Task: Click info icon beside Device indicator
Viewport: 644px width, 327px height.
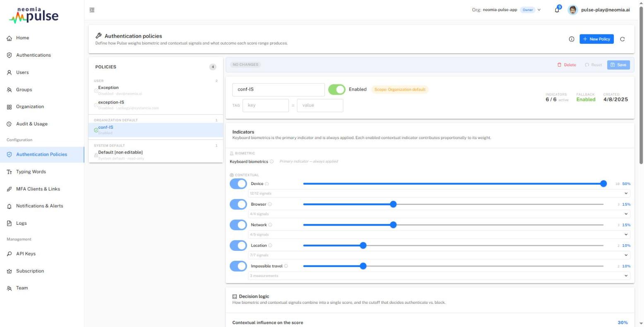Action: click(x=267, y=184)
